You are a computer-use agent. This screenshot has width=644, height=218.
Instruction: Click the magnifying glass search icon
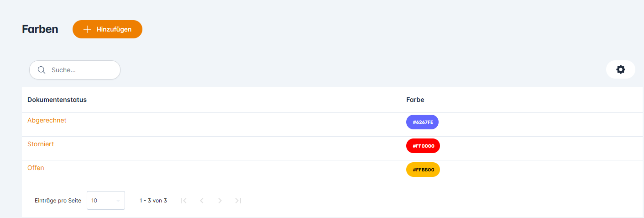click(42, 70)
